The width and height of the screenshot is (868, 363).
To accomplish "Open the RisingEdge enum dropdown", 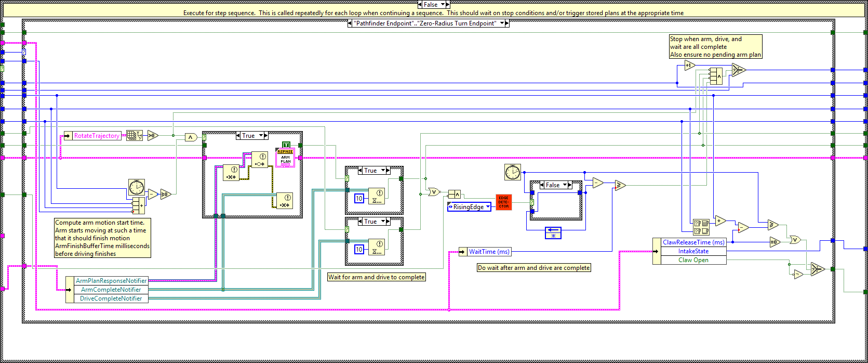I will coord(487,207).
